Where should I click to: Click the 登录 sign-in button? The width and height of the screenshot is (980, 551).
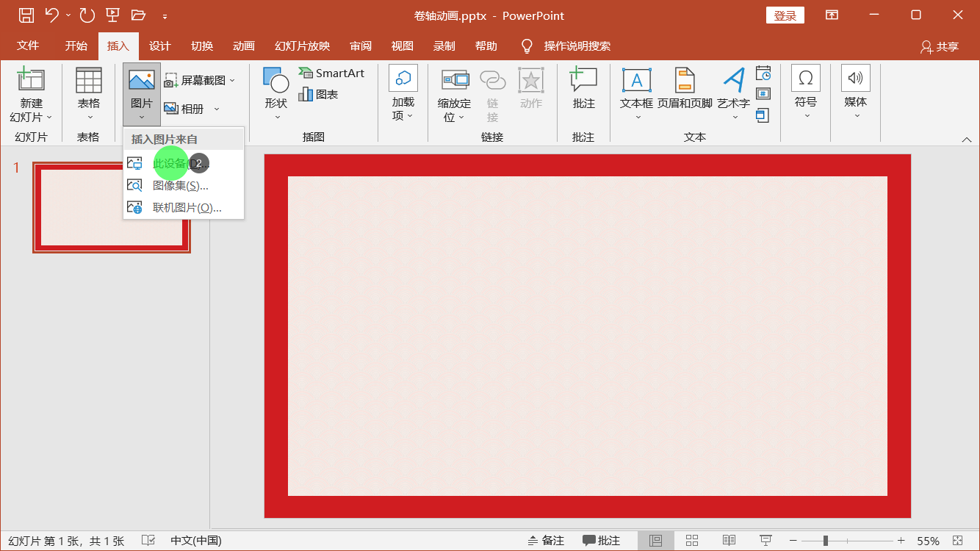pyautogui.click(x=785, y=15)
